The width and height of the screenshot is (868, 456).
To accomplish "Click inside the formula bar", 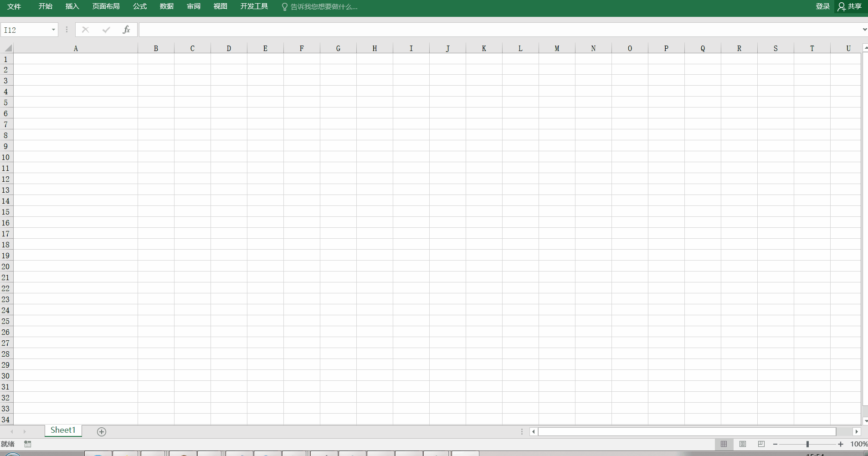I will (x=499, y=30).
